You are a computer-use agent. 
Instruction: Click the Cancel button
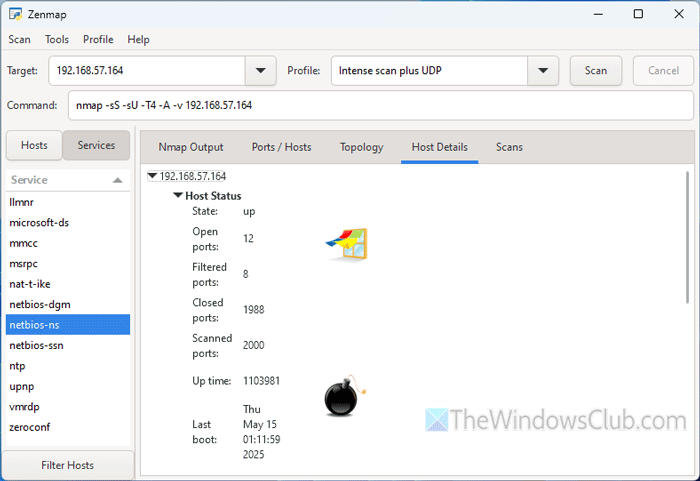click(663, 71)
